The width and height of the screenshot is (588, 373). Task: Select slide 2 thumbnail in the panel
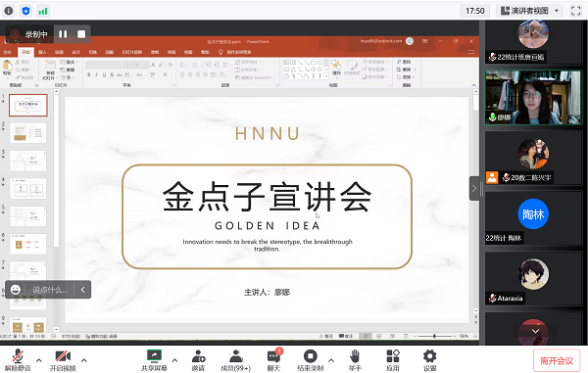click(x=28, y=133)
